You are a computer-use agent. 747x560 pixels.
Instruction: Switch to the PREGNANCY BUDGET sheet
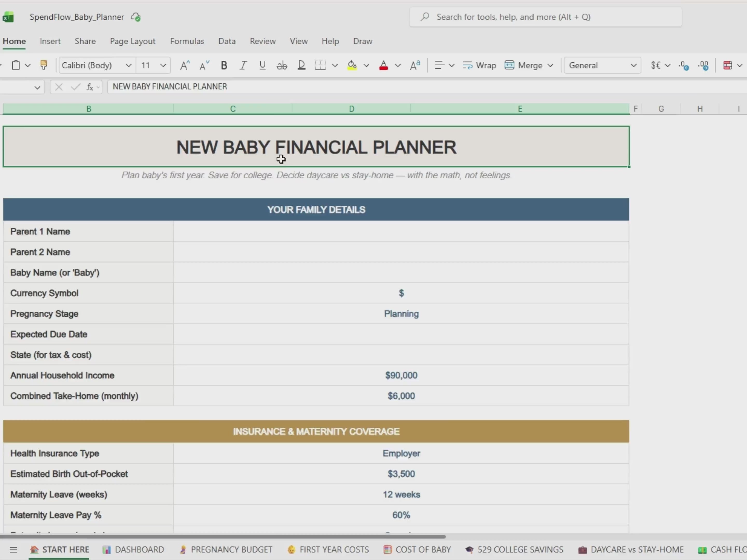226,550
